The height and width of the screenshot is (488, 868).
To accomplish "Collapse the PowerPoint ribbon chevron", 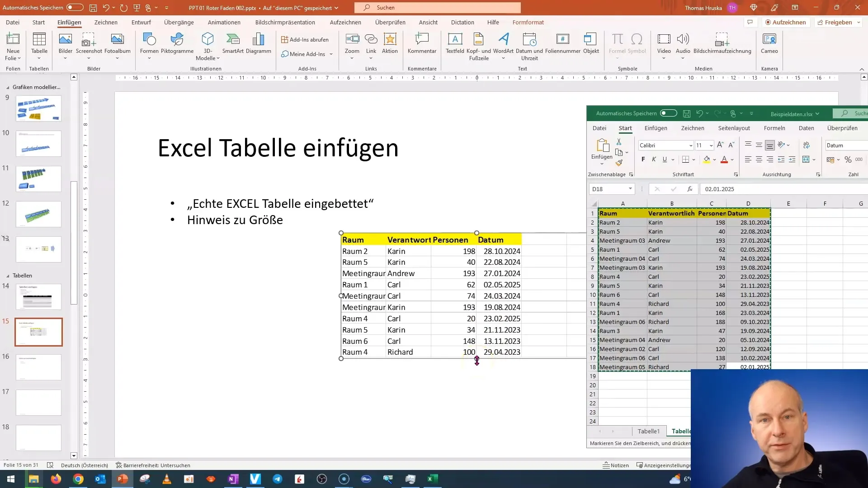I will click(x=862, y=69).
